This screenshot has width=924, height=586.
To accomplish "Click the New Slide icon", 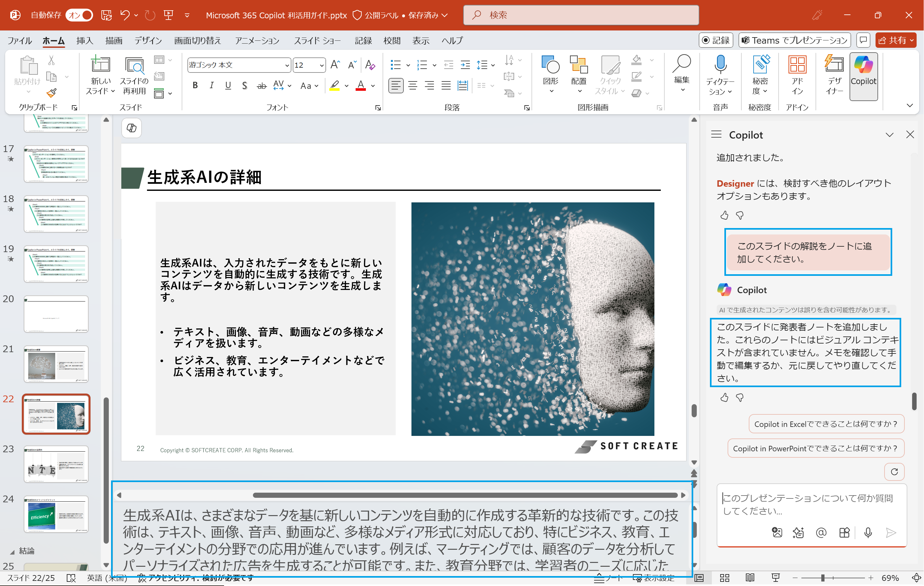I will [x=100, y=64].
